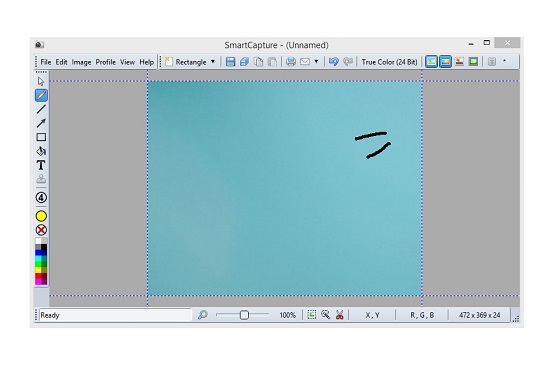550x378 pixels.
Task: Click the green framed image toolbar icon
Action: [x=473, y=62]
